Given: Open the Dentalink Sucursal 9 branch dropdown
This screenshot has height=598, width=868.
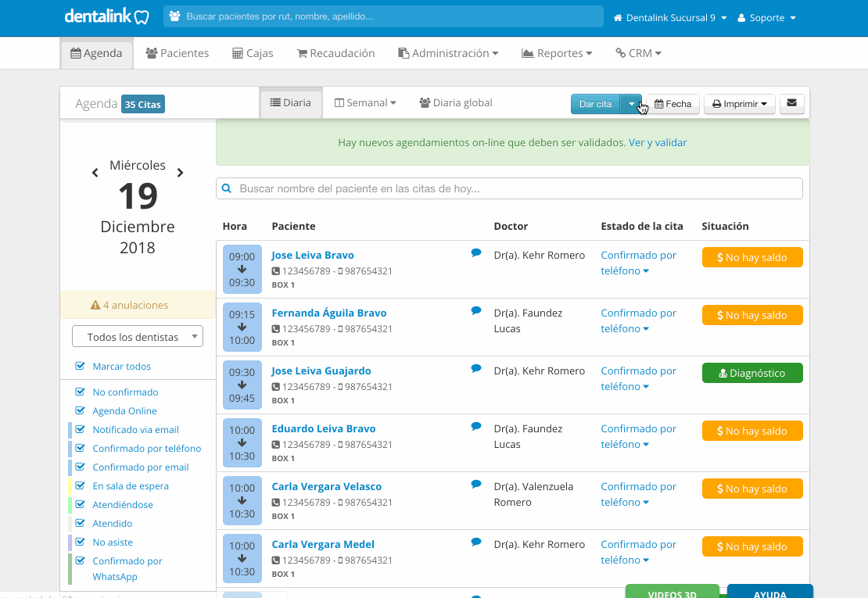Looking at the screenshot, I should (x=670, y=18).
